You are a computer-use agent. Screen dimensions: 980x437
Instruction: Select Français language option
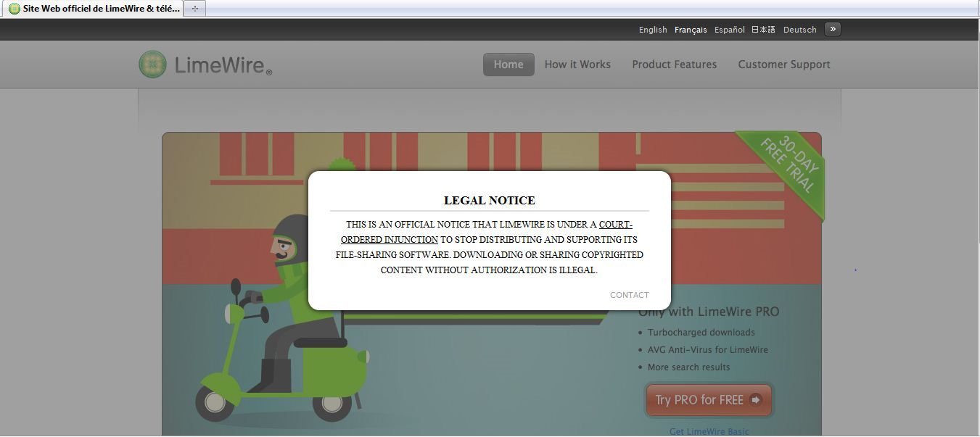(x=690, y=30)
